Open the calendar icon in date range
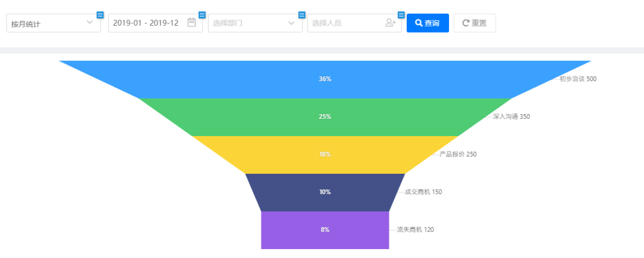This screenshot has width=644, height=258. [x=191, y=23]
